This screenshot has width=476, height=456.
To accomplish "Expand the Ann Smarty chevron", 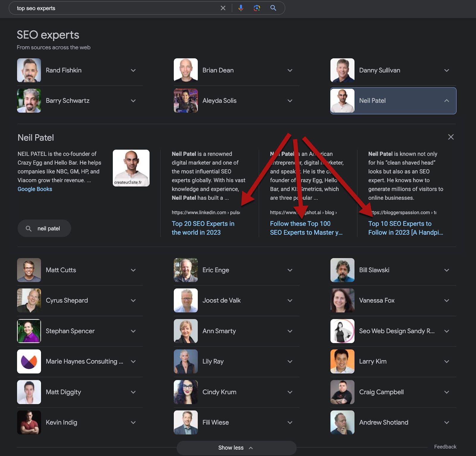I will click(290, 331).
